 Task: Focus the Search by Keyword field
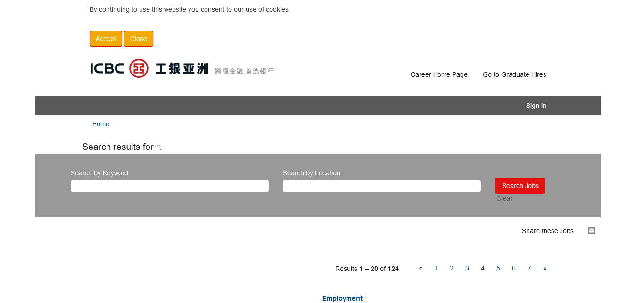(x=170, y=186)
